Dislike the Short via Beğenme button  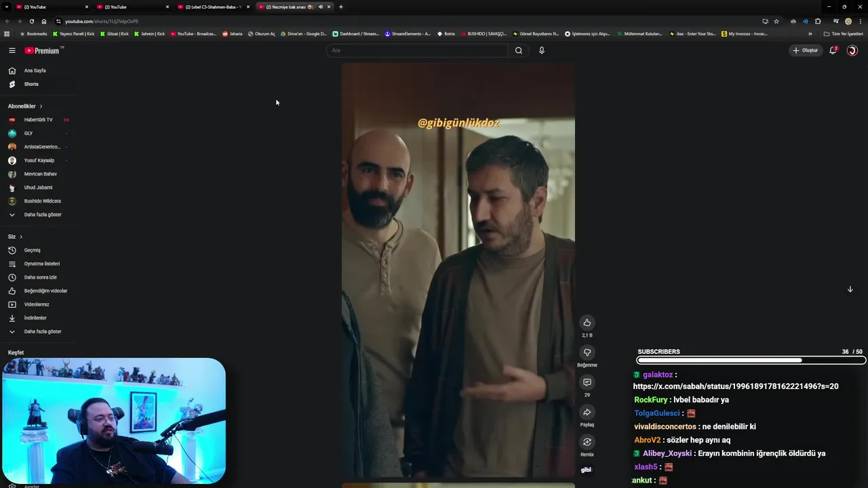coord(587,352)
